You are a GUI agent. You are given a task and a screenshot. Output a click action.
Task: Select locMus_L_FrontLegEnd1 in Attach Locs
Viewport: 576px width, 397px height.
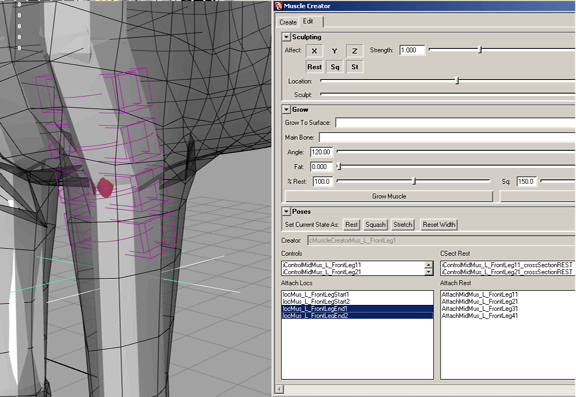pos(357,309)
